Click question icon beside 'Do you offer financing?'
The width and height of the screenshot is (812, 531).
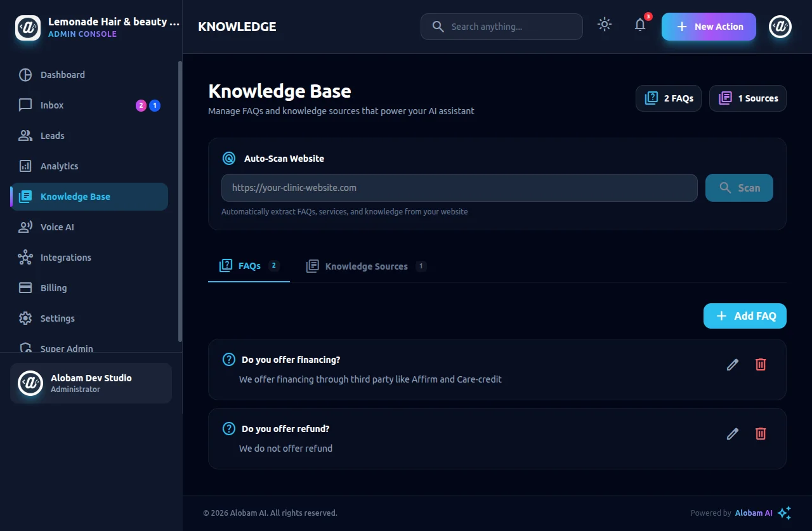(229, 360)
